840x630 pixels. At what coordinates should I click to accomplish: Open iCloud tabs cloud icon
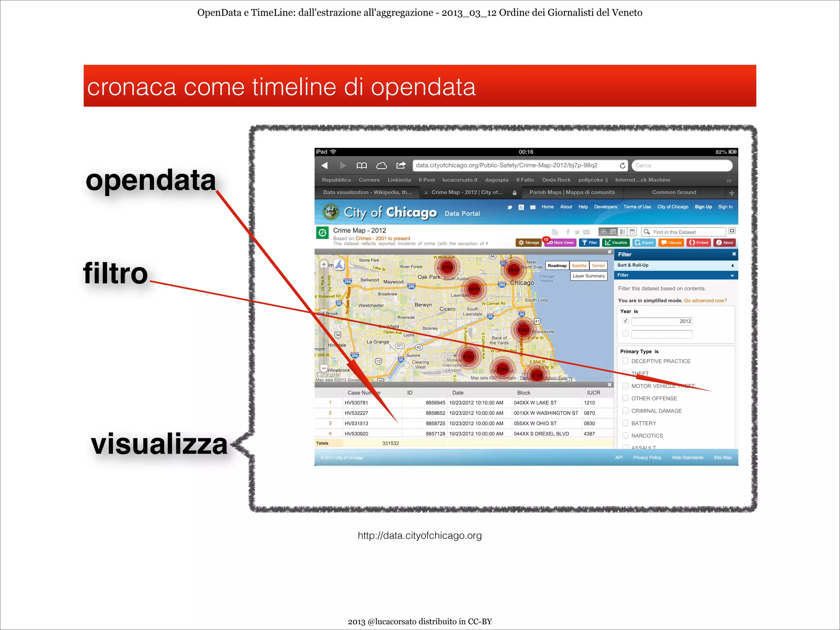(381, 165)
